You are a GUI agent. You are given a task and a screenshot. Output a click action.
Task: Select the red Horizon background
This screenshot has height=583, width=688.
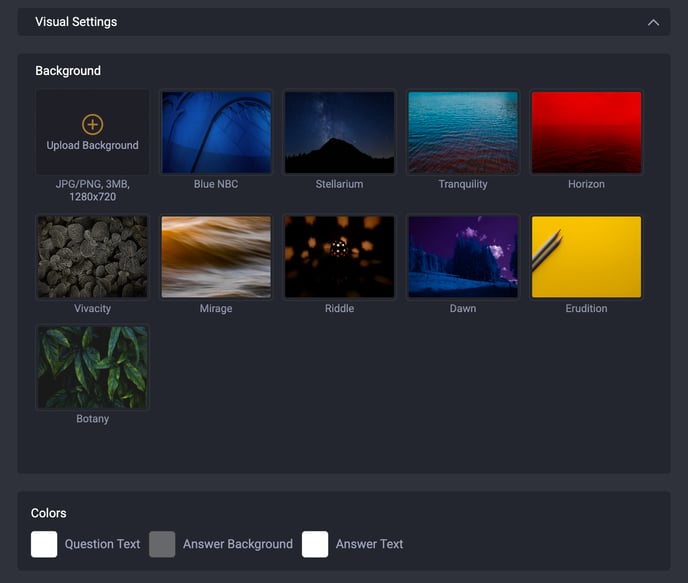point(586,132)
